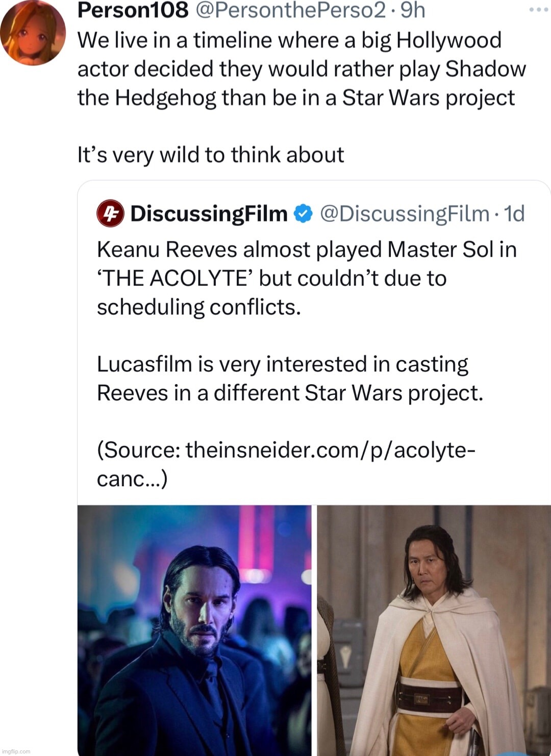Open the DiscussingFilm account name
The image size is (551, 756).
click(x=209, y=213)
